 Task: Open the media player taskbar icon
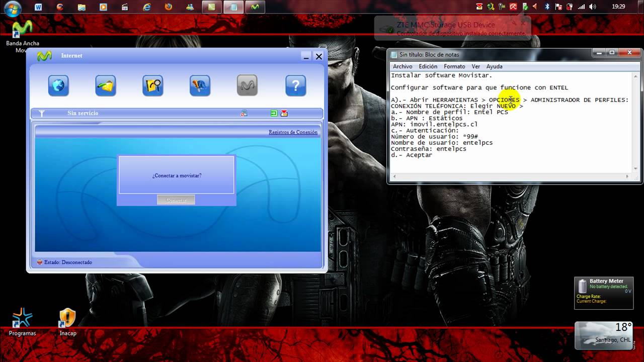[x=104, y=7]
